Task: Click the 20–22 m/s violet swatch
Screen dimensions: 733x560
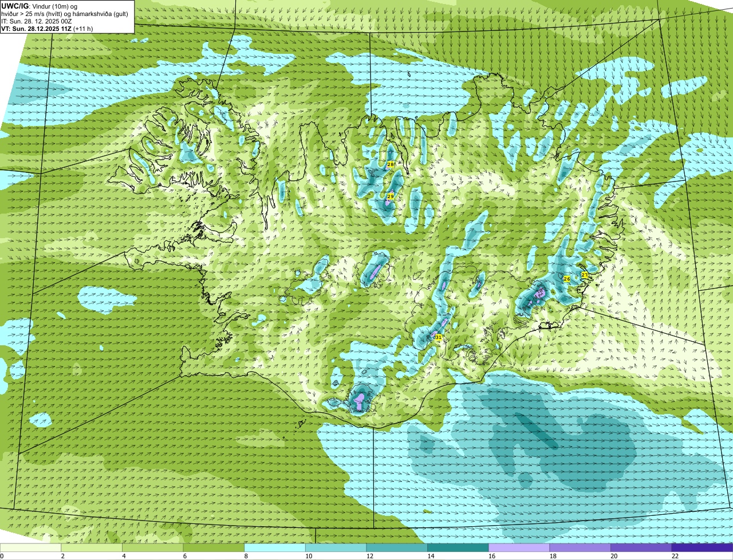Action: tap(641, 547)
